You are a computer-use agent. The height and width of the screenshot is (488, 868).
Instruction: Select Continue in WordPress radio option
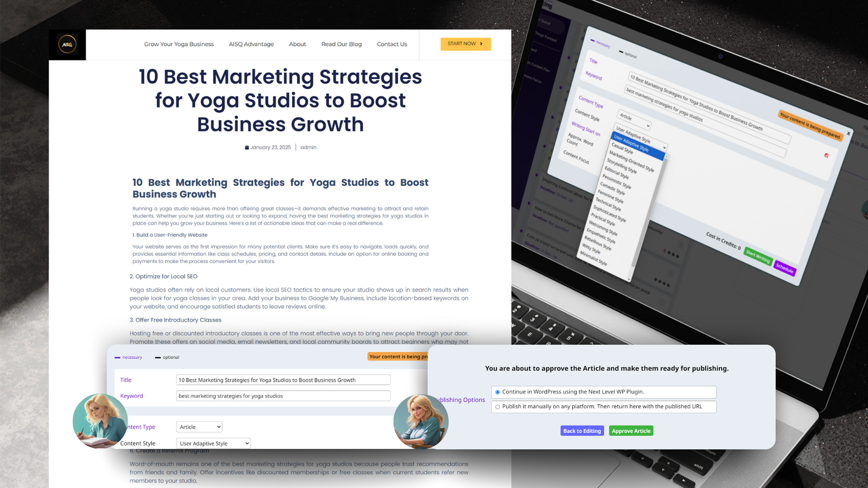tap(497, 392)
